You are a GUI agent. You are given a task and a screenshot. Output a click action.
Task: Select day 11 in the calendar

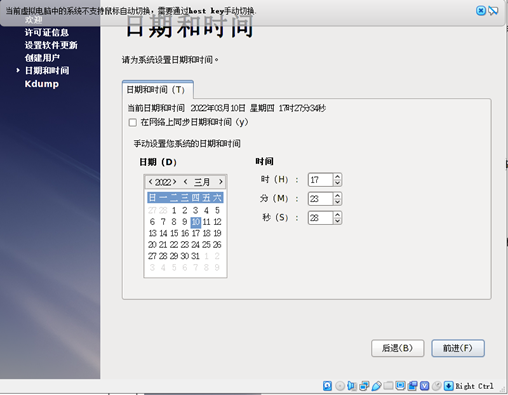point(206,222)
